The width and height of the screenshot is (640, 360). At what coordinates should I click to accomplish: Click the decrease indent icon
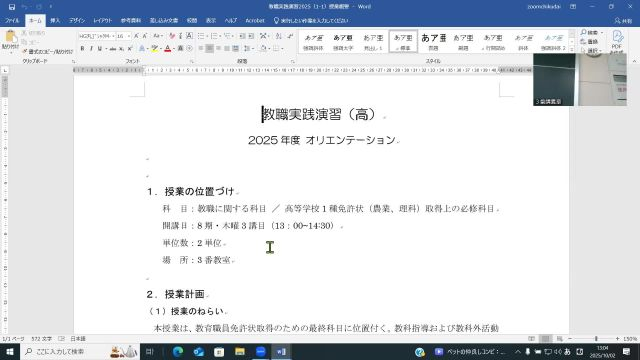point(242,36)
